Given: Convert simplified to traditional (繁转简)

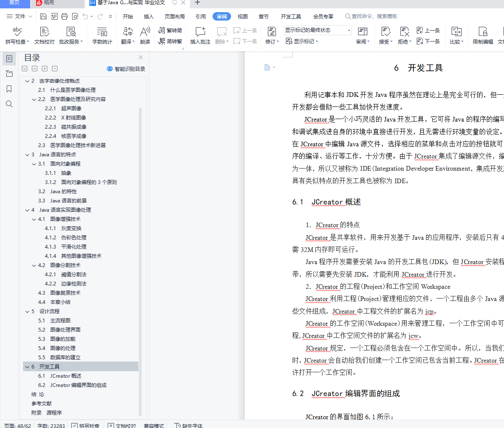Looking at the screenshot, I should click(x=170, y=31).
